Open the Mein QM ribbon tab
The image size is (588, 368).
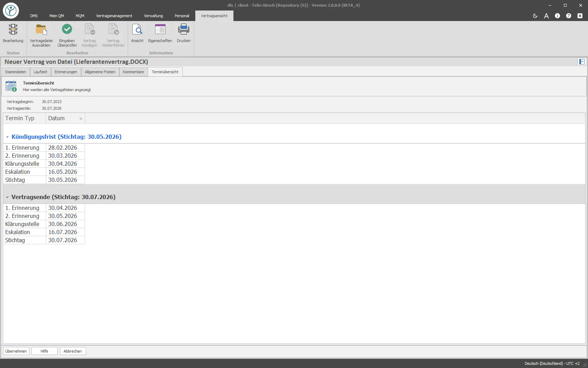pos(57,16)
